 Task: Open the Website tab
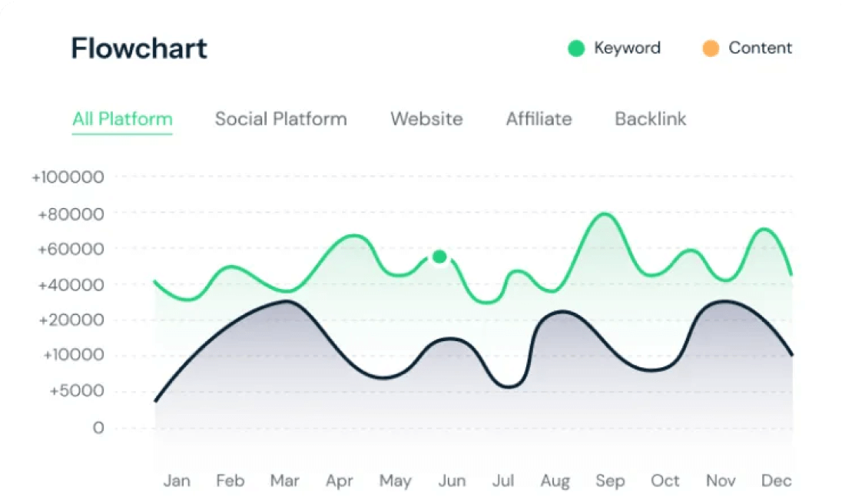click(x=426, y=119)
